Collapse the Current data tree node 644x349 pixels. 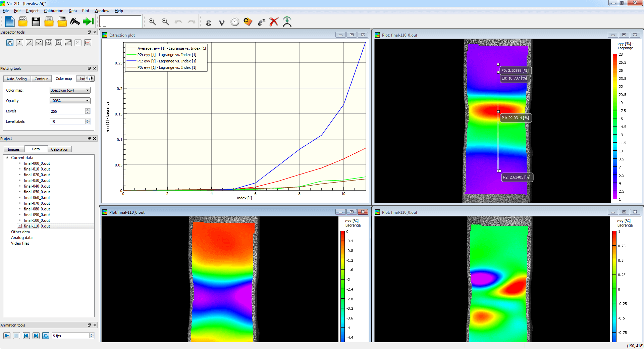point(7,157)
